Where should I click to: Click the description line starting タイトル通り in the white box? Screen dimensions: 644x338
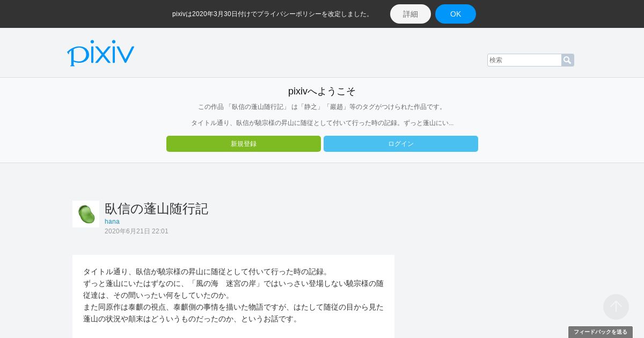206,271
